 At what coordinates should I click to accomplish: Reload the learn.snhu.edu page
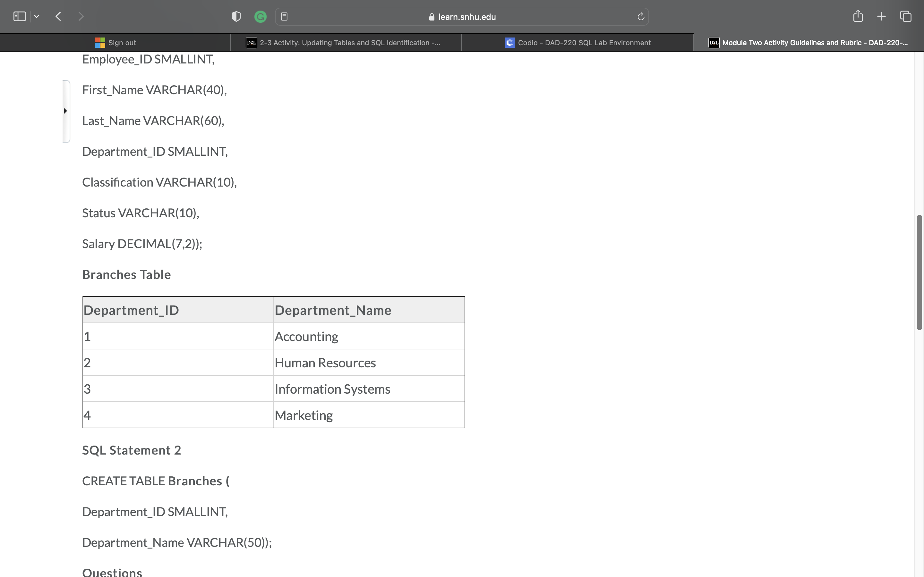pyautogui.click(x=640, y=16)
